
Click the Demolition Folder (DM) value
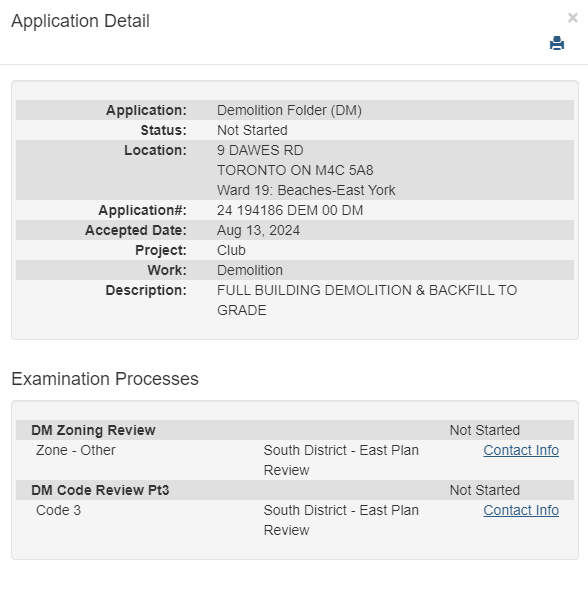(289, 110)
